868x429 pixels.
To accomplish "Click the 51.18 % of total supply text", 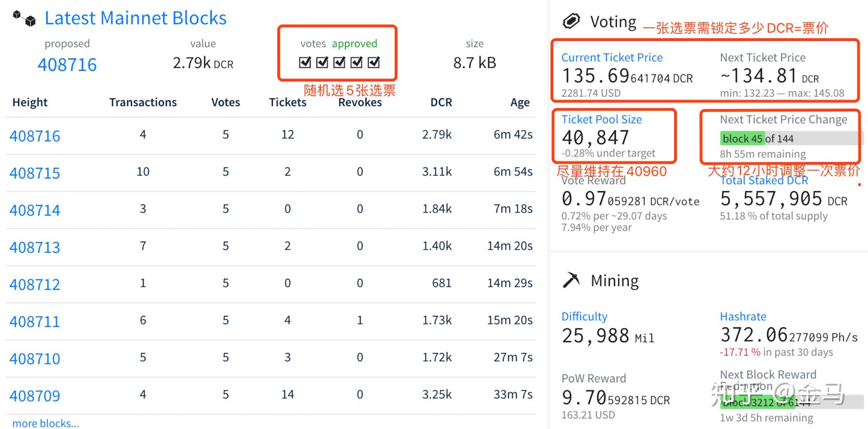I will [774, 216].
